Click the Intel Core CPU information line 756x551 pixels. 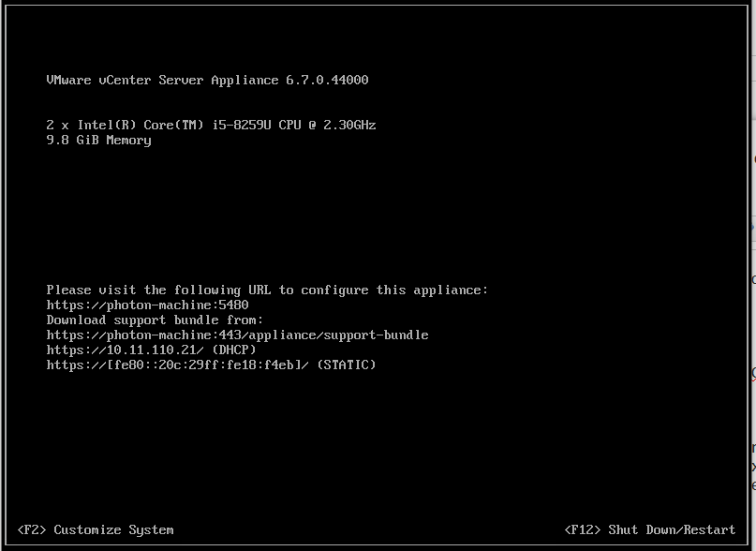tap(211, 125)
